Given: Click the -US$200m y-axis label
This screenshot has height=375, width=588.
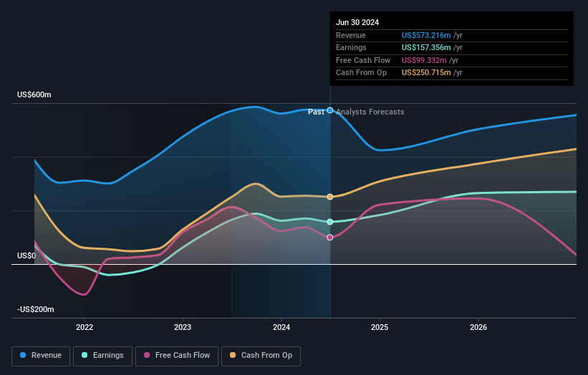Looking at the screenshot, I should 36,309.
